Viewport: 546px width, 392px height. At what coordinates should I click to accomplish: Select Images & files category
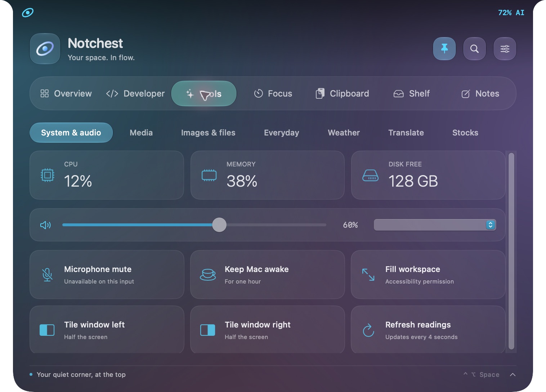pyautogui.click(x=208, y=133)
